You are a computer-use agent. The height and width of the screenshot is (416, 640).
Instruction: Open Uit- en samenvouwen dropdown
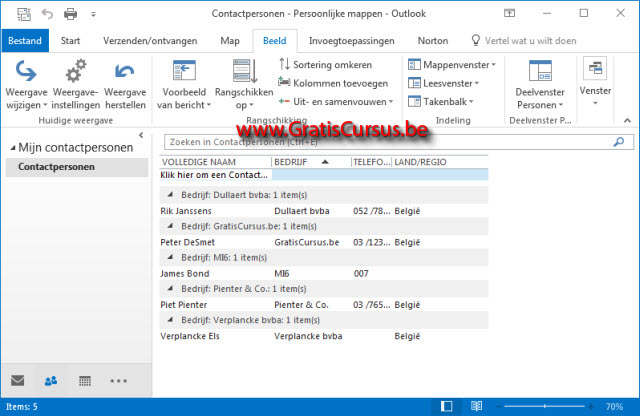336,102
